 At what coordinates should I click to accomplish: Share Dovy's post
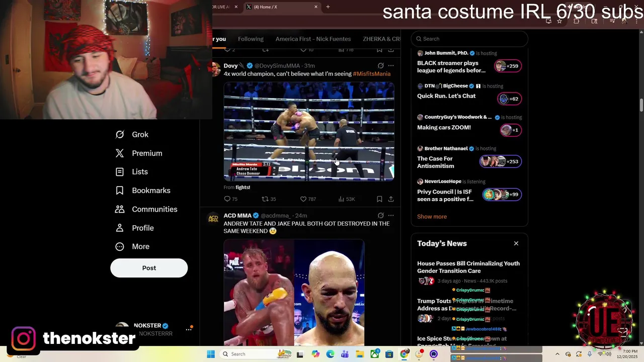[391, 199]
